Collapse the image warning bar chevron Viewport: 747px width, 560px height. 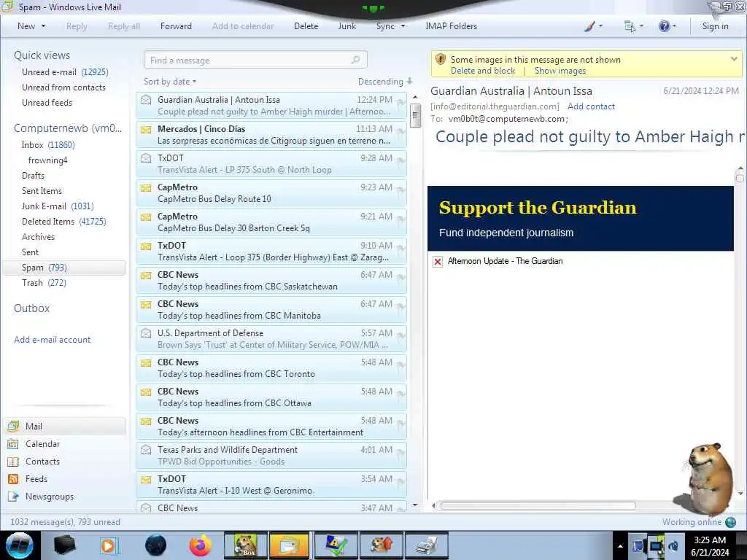734,59
